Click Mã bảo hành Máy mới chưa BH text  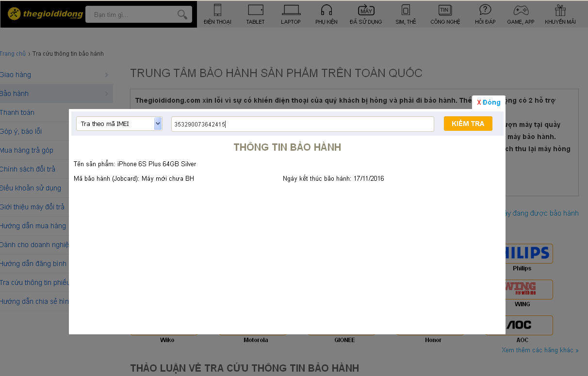tap(134, 179)
